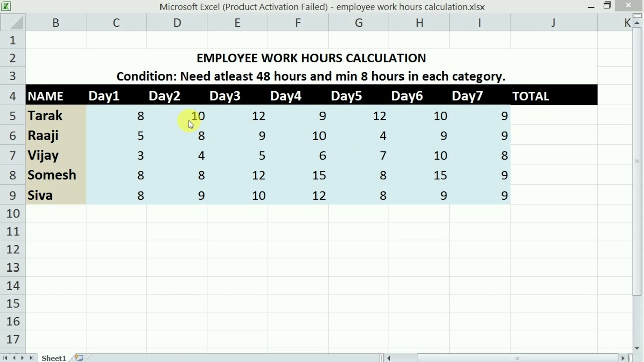Select Siva's Day3 value 10
The height and width of the screenshot is (362, 644).
coord(237,195)
